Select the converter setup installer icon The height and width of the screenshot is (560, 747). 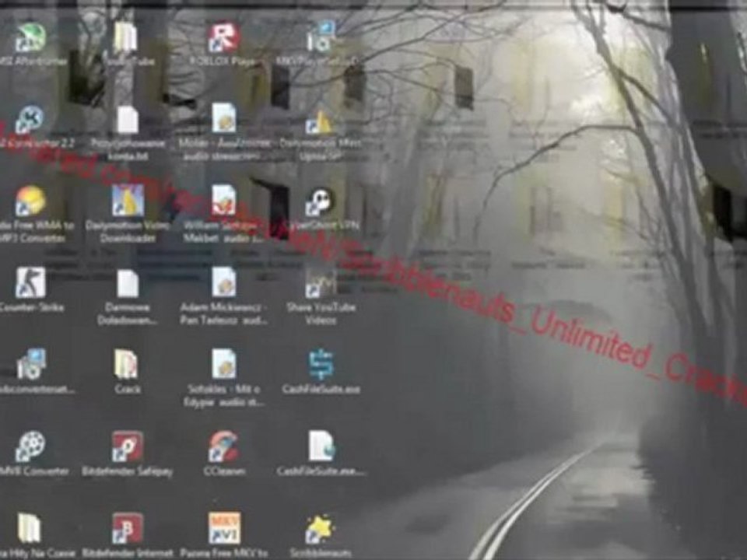click(30, 365)
